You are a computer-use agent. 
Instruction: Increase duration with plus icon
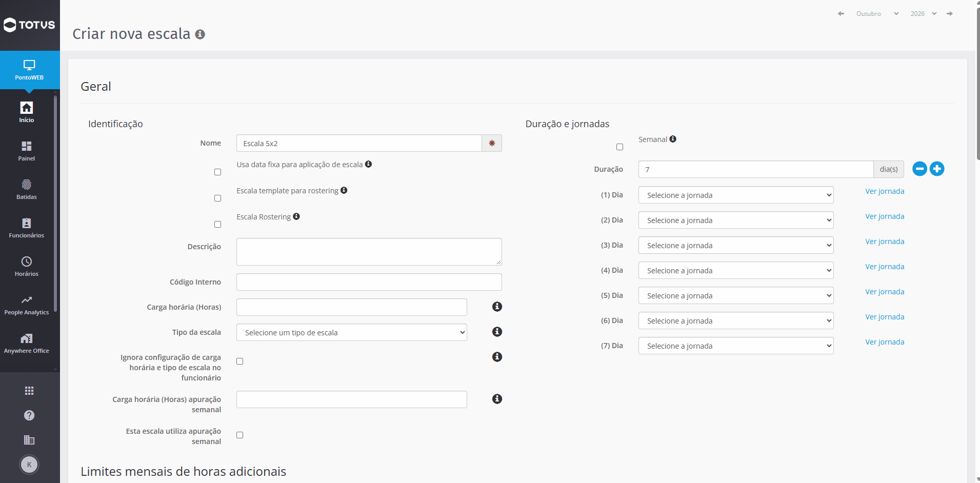[x=937, y=169]
